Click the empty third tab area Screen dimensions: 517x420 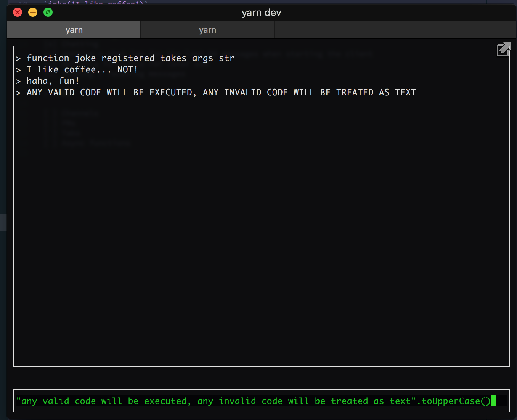395,30
